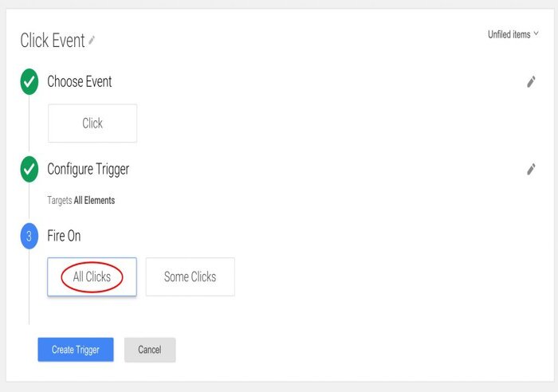Screen dimensions: 558x392
Task: Click the Configure Trigger edit pencil icon
Action: [531, 170]
